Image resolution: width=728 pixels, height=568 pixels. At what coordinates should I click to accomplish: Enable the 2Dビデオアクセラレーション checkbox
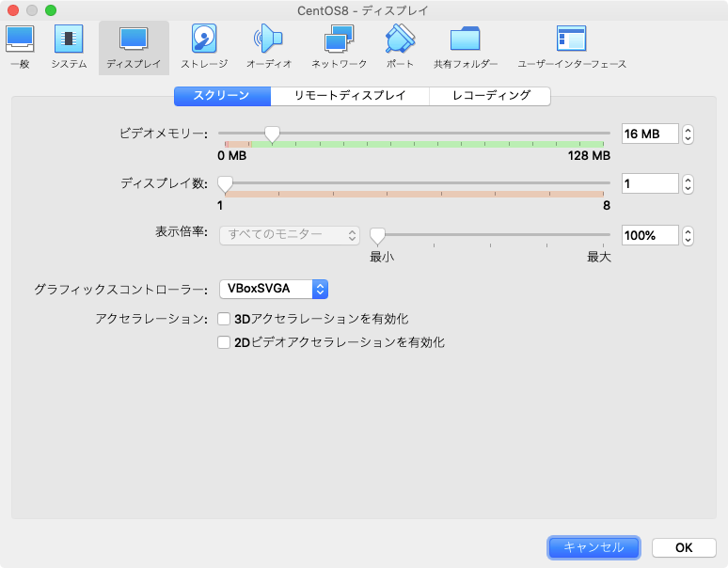[224, 342]
